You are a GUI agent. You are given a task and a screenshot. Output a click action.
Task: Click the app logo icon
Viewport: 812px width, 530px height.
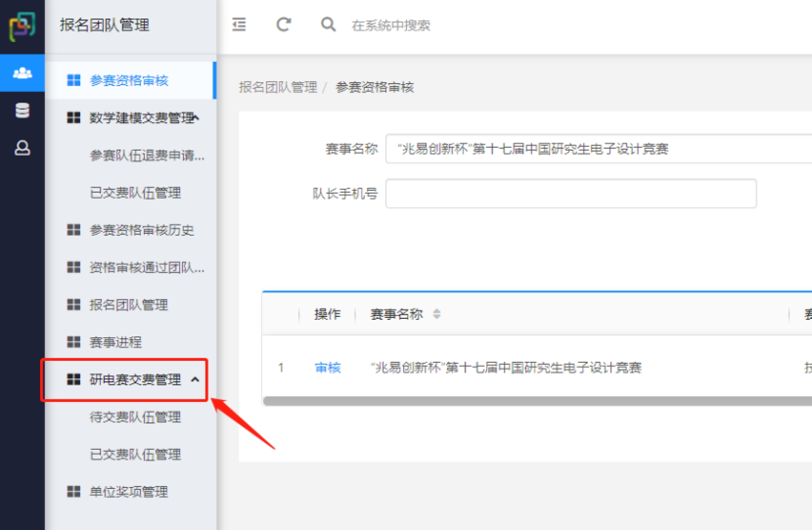coord(22,26)
